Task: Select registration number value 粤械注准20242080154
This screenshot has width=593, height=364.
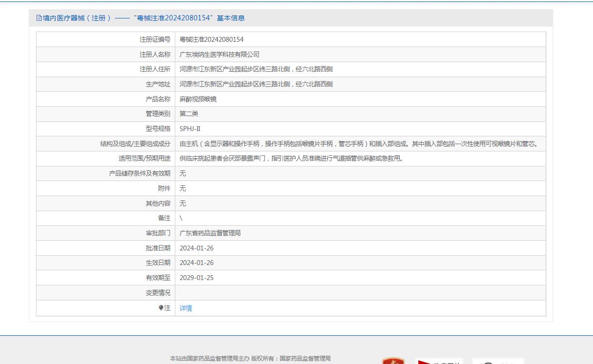Action: 212,39
